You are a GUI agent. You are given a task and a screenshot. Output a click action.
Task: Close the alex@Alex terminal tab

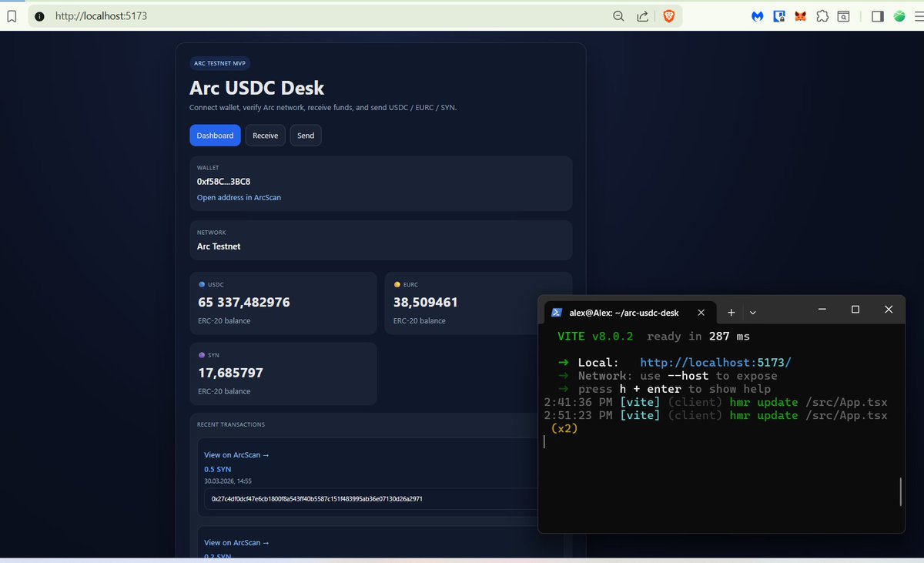point(701,312)
